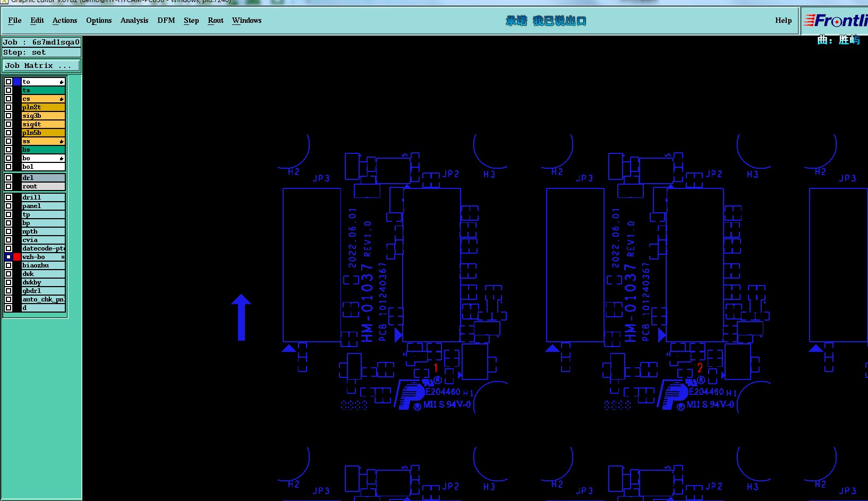Viewport: 868px width, 501px height.
Task: Open the Analysis menu
Action: click(x=134, y=20)
